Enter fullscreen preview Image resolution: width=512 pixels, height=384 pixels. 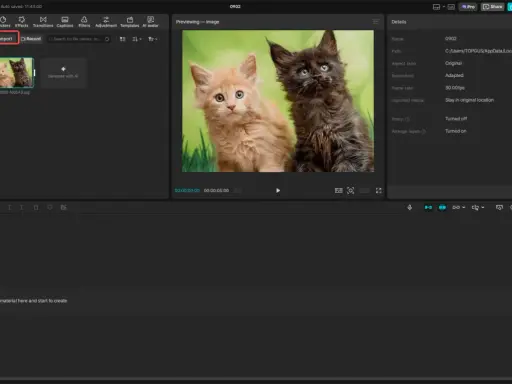[x=379, y=190]
